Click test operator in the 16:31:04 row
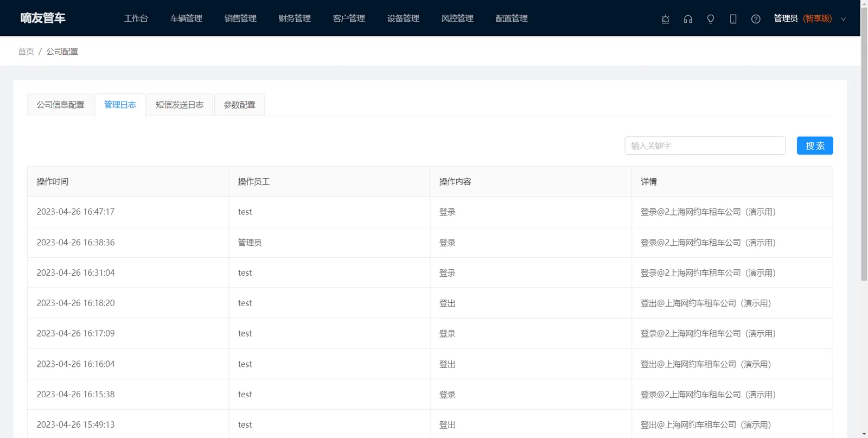The width and height of the screenshot is (868, 438). pos(245,272)
